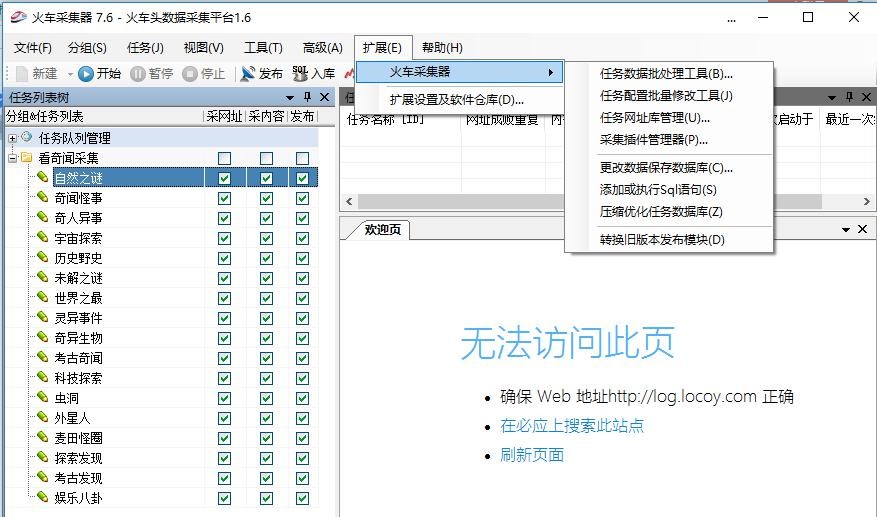Click the tag icon beside 灵异事件

[x=43, y=317]
